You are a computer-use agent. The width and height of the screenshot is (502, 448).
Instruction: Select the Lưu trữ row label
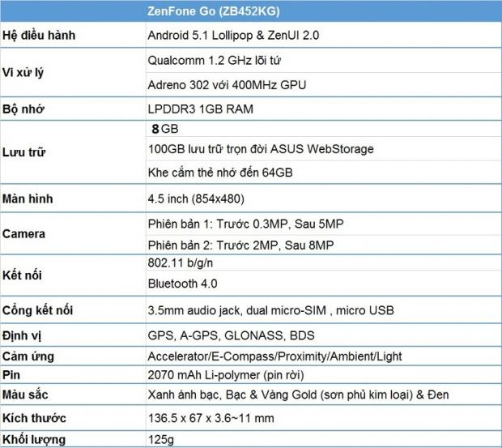(x=23, y=150)
